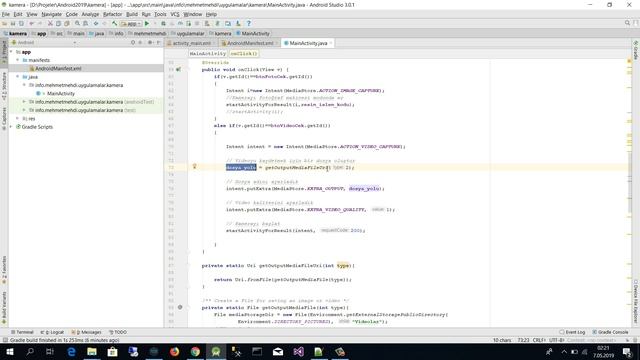
Task: Click the Find magnifier toolbar icon
Action: click(x=77, y=24)
